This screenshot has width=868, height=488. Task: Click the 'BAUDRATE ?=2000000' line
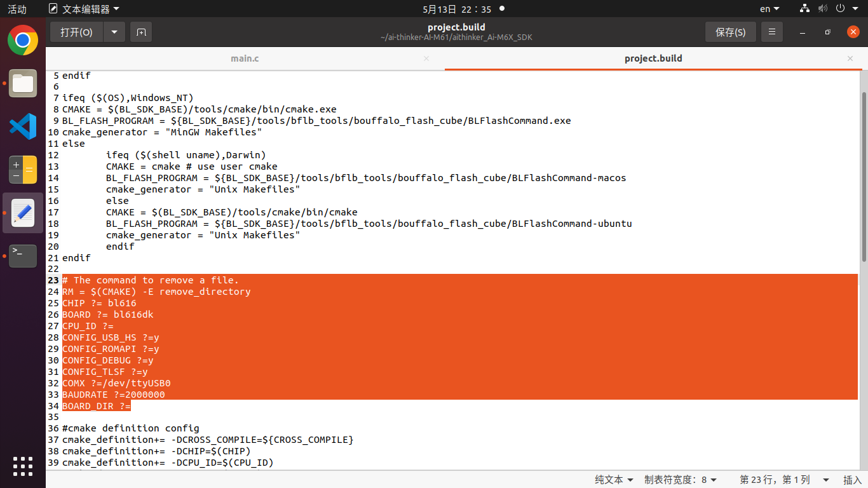114,395
